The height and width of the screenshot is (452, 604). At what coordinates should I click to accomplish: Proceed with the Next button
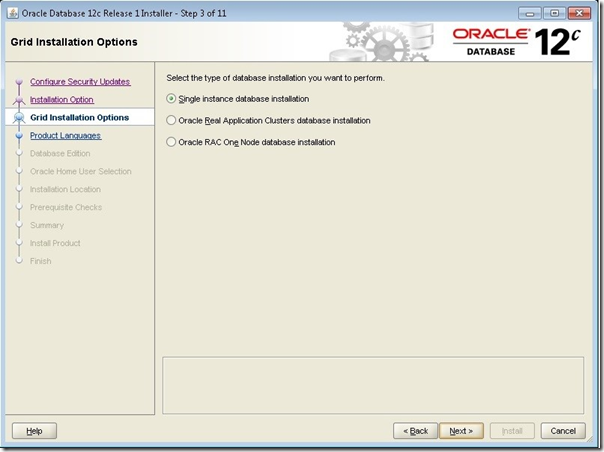point(461,431)
